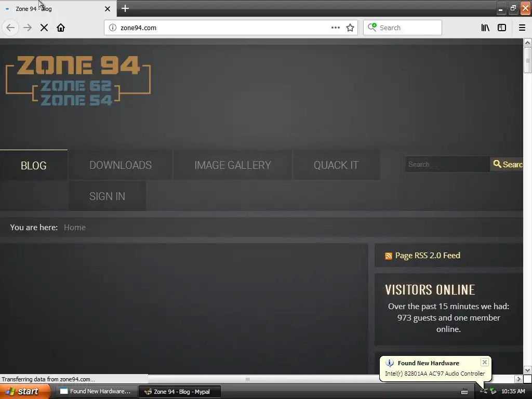The height and width of the screenshot is (399, 532).
Task: View site information icon in address bar
Action: [113, 28]
